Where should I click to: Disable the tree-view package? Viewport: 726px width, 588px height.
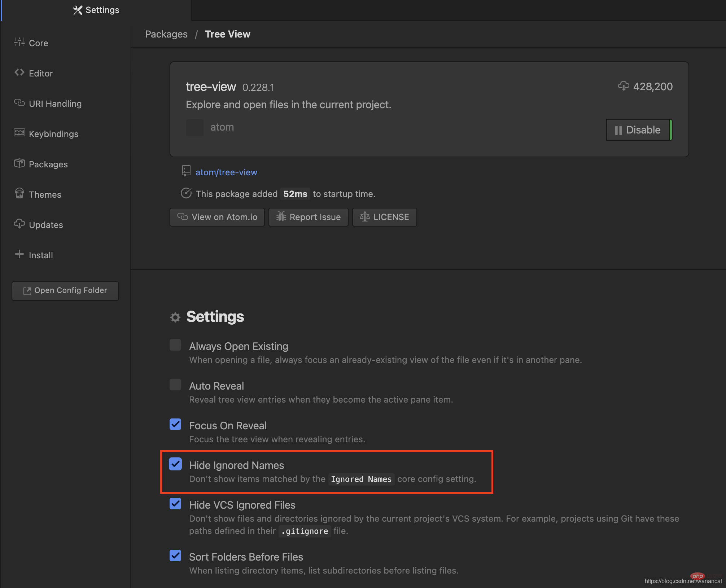639,130
